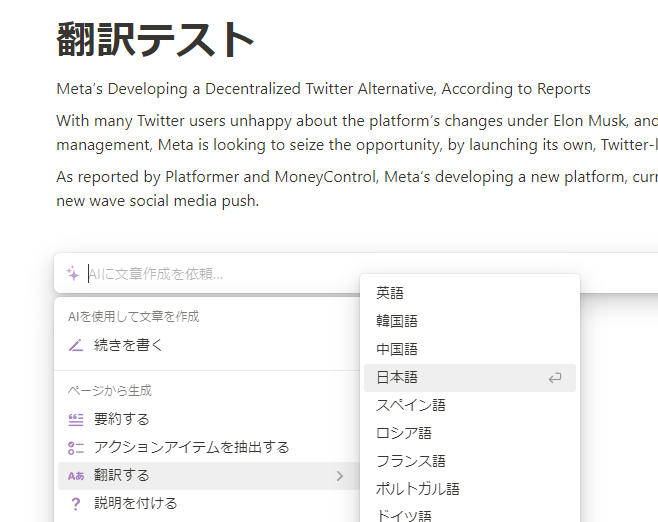Translate to スペイン語
This screenshot has width=658, height=522.
point(470,406)
